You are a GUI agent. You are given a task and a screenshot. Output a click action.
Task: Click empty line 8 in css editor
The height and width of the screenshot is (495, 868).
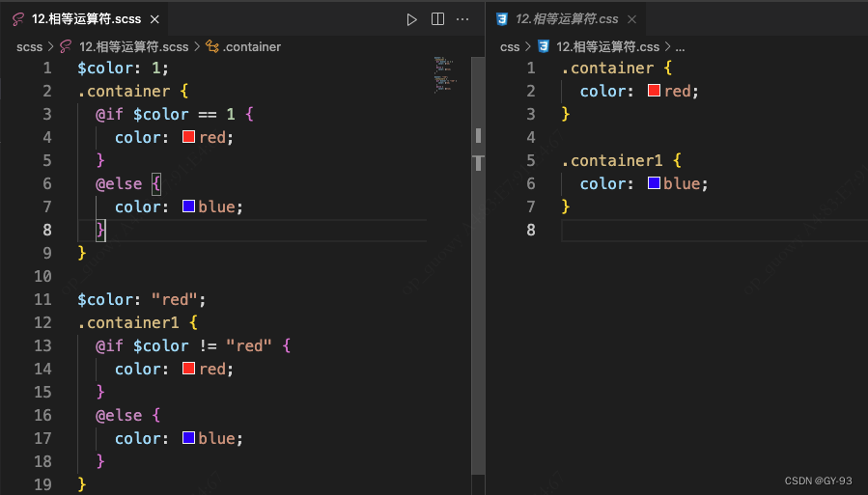[x=714, y=230]
